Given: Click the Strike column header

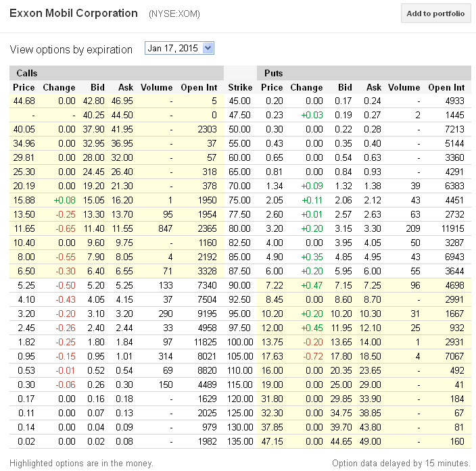Looking at the screenshot, I should [x=240, y=87].
